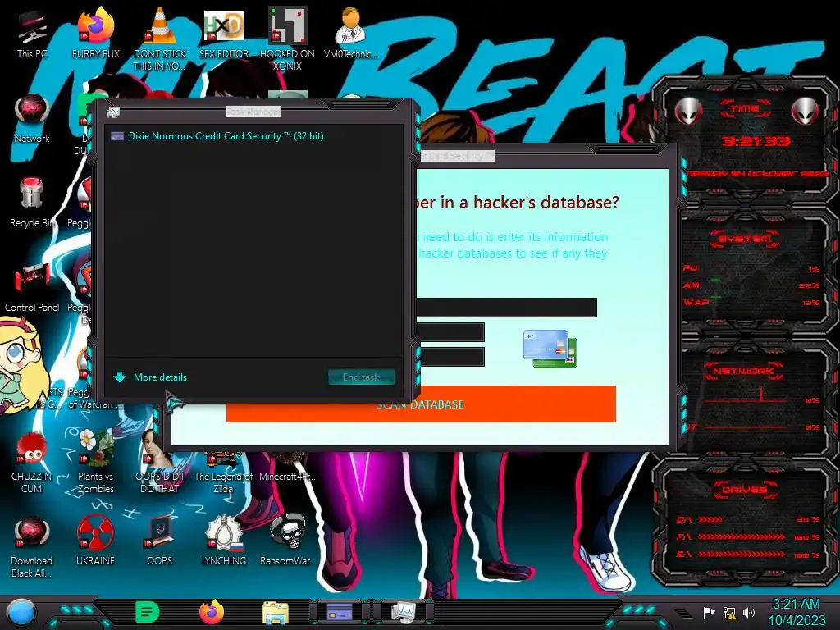The image size is (840, 630).
Task: Open the This PC desktop icon
Action: 32,33
